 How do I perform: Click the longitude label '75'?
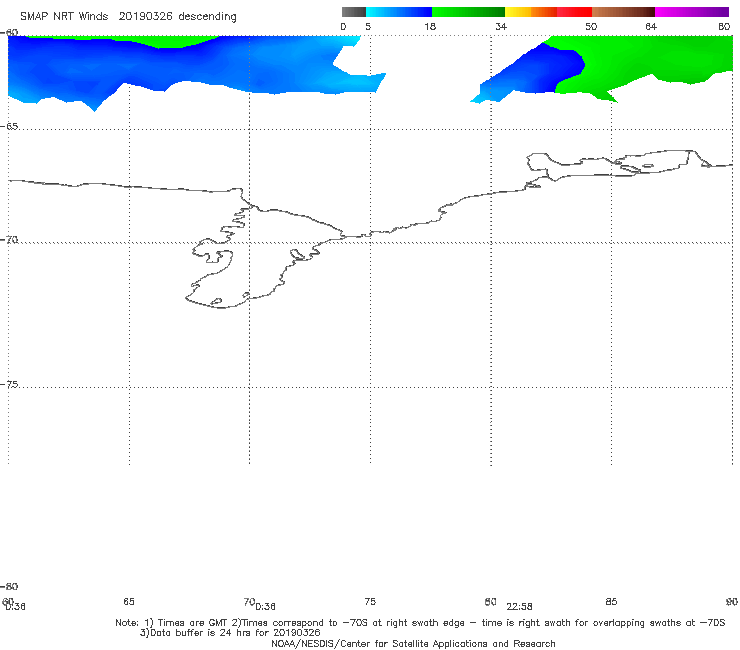click(x=370, y=601)
